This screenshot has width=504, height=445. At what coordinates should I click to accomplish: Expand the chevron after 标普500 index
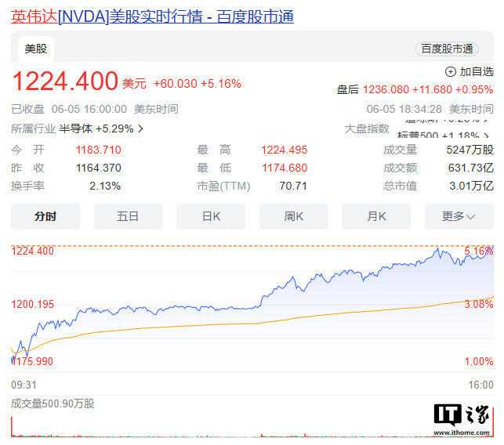click(x=487, y=136)
